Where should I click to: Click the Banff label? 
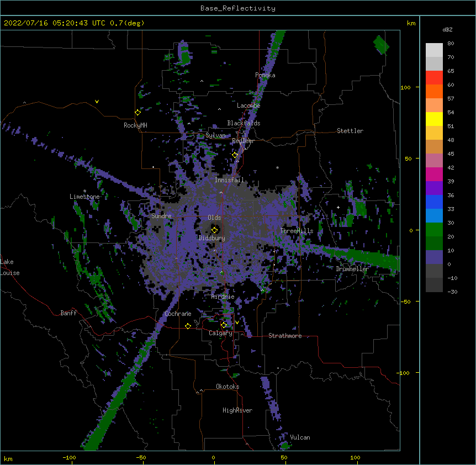[68, 313]
